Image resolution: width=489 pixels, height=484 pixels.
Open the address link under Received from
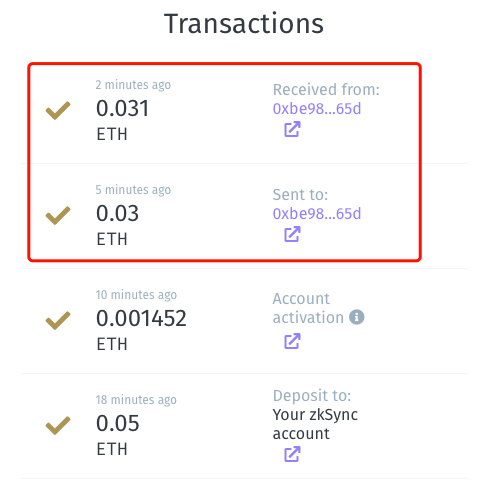click(x=317, y=109)
